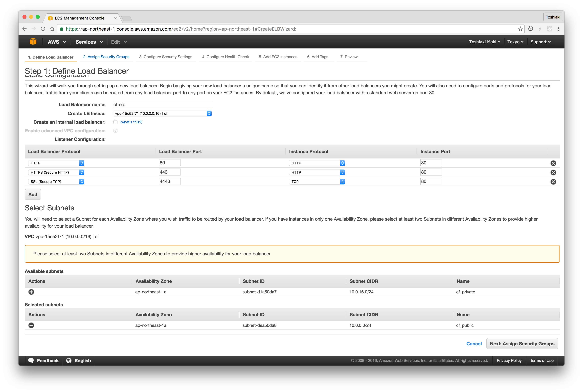Screen dimensions: 583x392
Task: Open browser home page icon
Action: click(52, 29)
